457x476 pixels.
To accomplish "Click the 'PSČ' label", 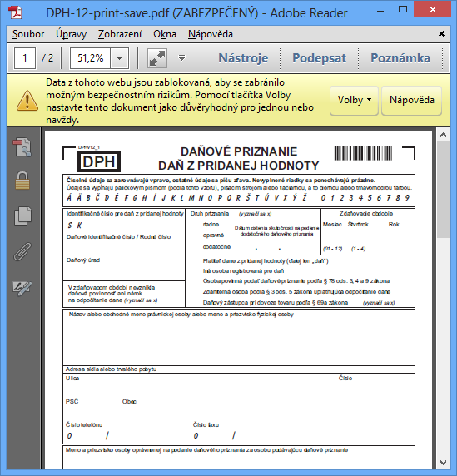I will [x=72, y=401].
